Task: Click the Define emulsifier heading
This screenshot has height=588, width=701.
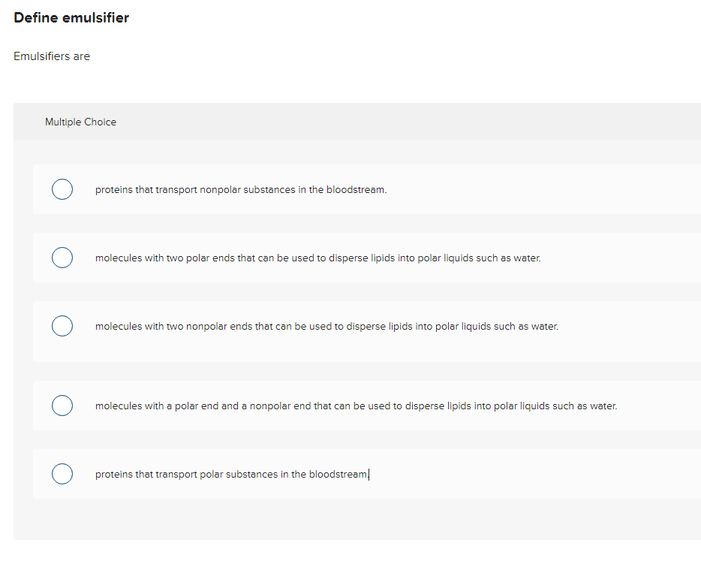Action: [71, 17]
